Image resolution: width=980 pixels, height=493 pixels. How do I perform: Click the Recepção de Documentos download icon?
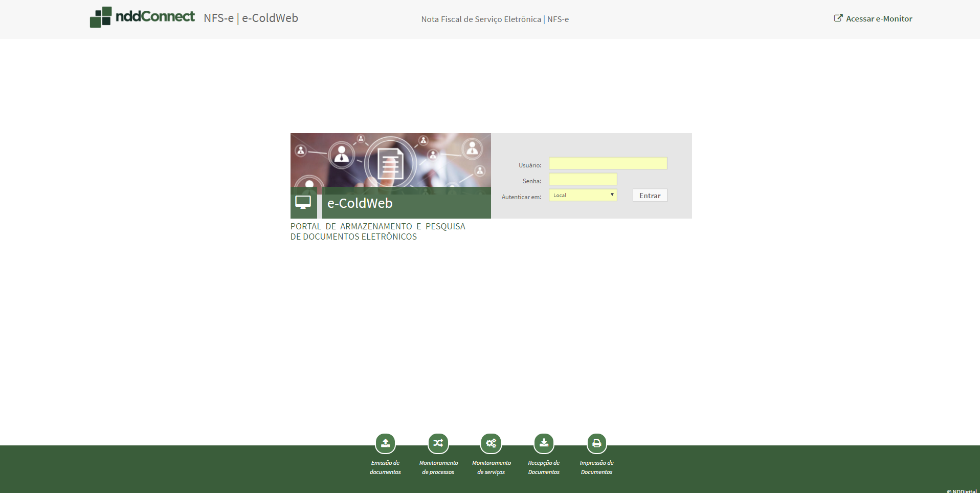[544, 443]
